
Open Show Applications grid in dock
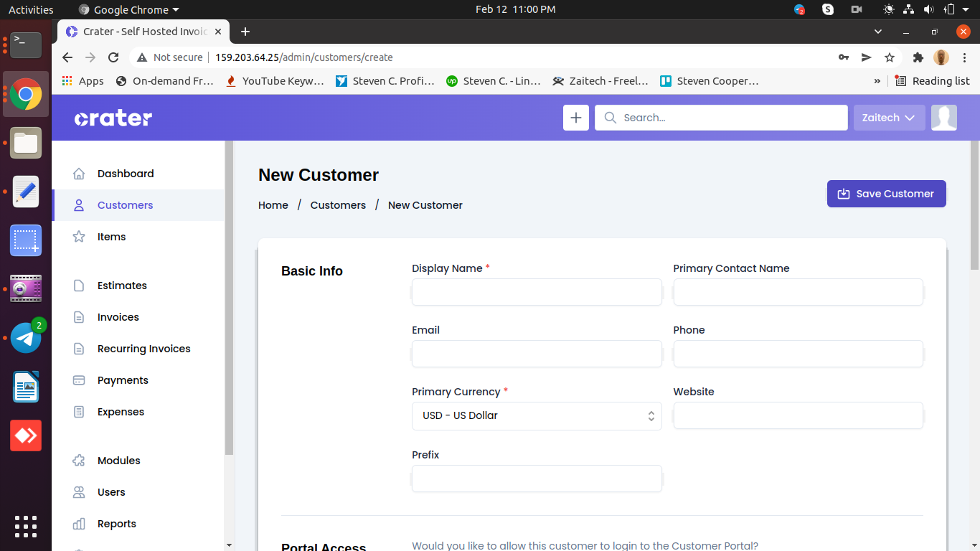pyautogui.click(x=26, y=527)
